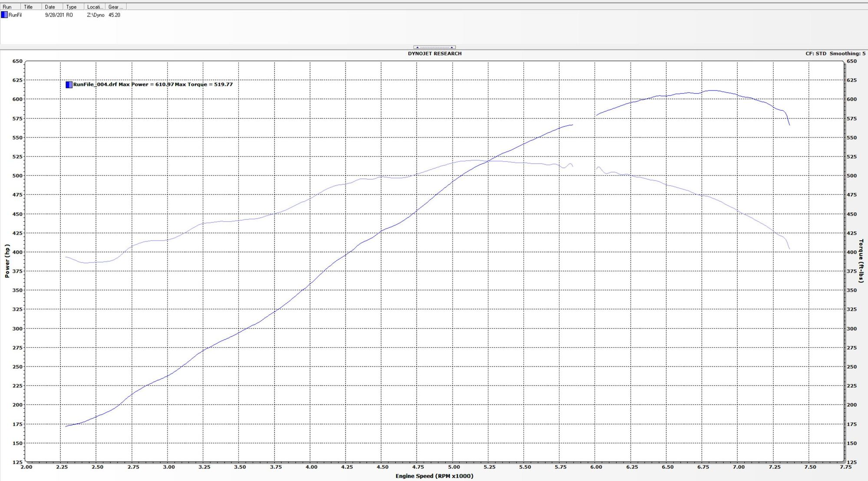Click the dotted splitter bar above the graph

click(x=435, y=47)
